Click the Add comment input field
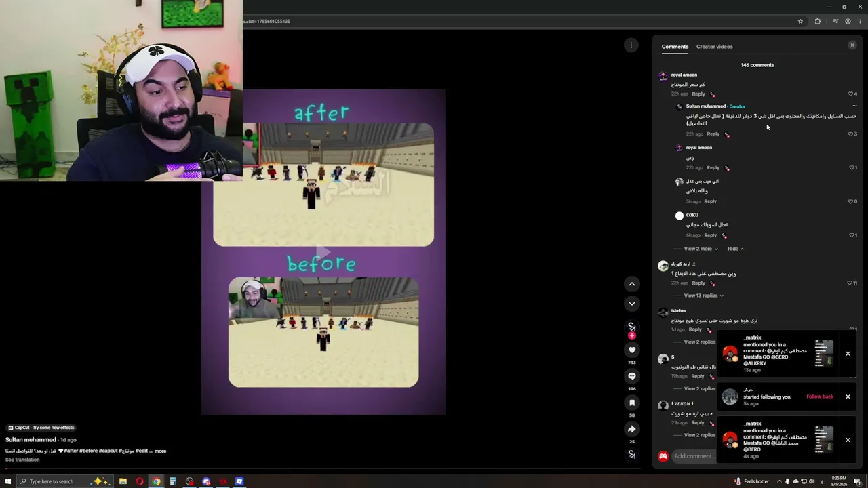Screen dimensions: 868x488 click(x=694, y=456)
